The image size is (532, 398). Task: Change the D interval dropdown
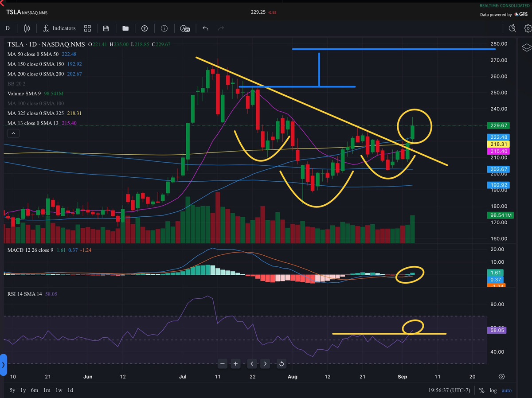click(x=8, y=28)
